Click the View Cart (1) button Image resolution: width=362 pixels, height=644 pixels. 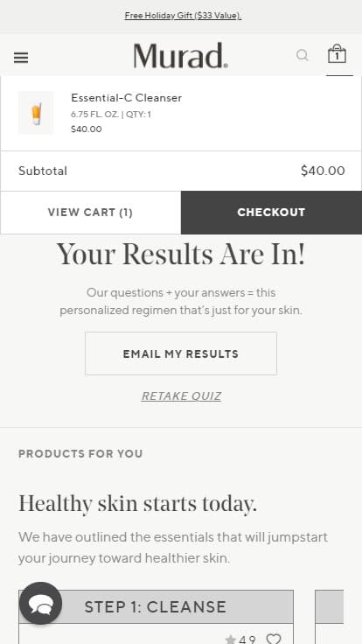click(90, 213)
